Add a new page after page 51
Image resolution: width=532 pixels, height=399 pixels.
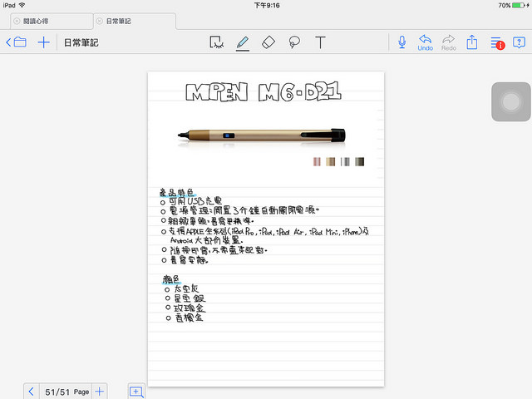pyautogui.click(x=100, y=392)
